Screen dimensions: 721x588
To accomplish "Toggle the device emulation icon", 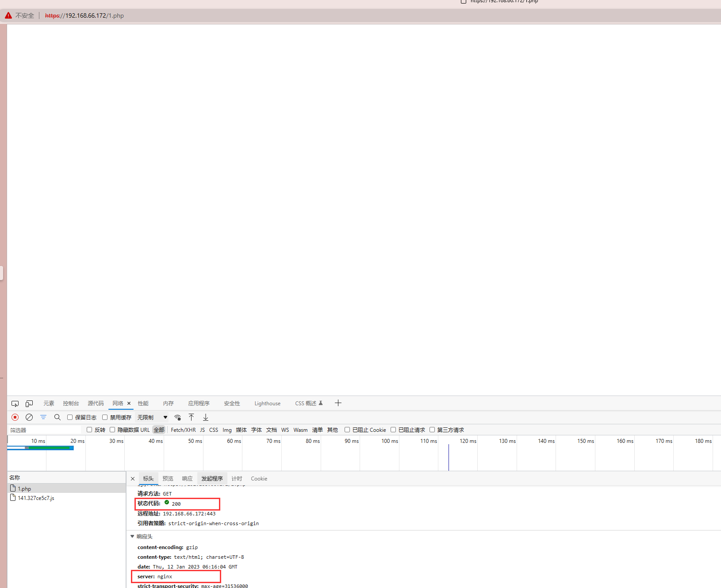I will [x=29, y=404].
